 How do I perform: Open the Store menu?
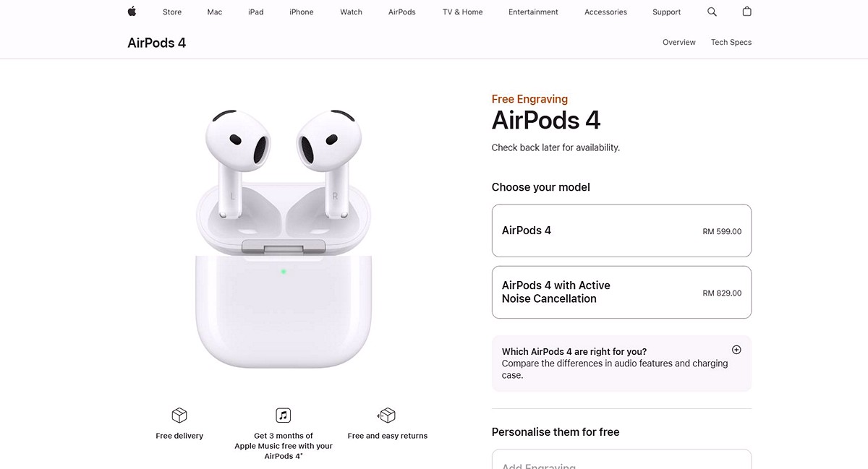point(172,12)
